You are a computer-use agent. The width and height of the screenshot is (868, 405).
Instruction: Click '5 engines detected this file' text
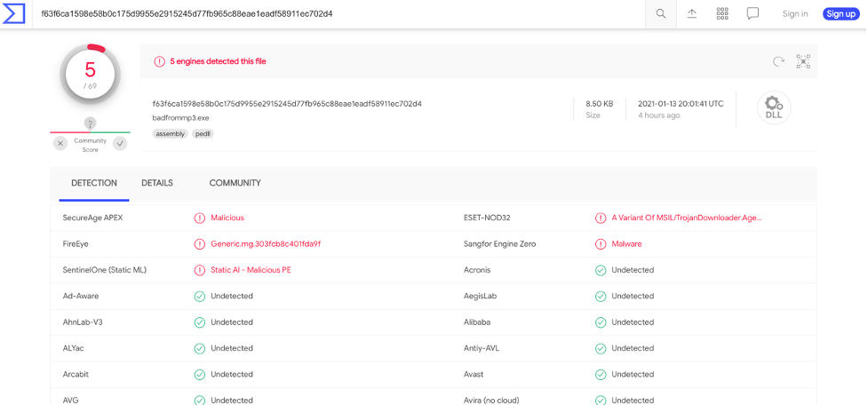coord(218,61)
